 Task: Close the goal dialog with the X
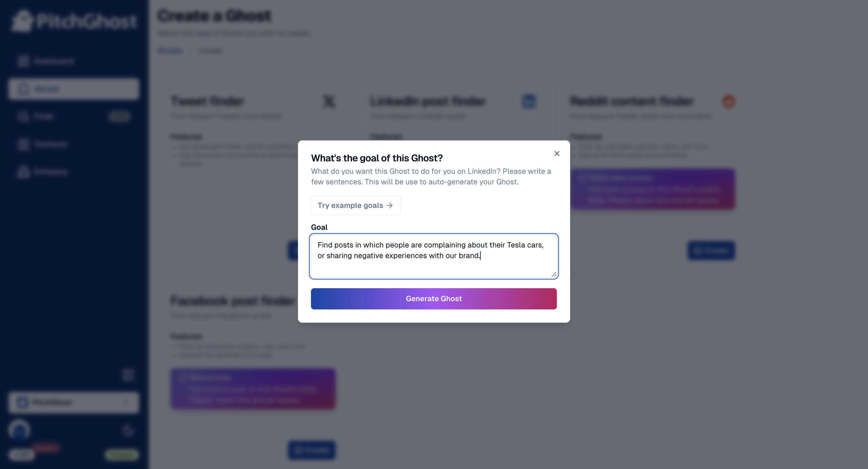(x=557, y=153)
